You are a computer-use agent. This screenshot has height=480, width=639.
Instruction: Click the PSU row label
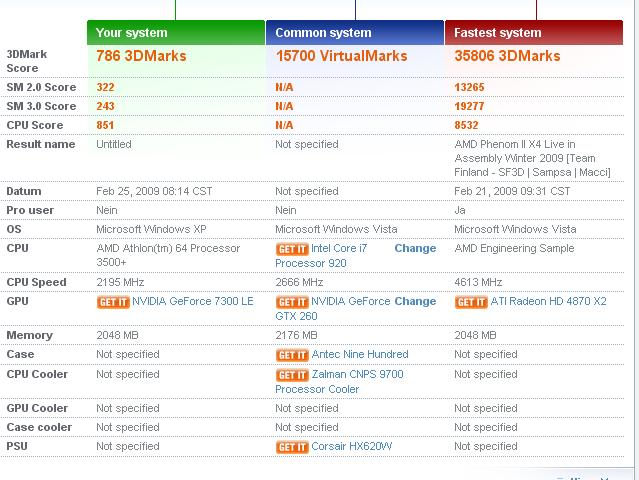[x=17, y=446]
